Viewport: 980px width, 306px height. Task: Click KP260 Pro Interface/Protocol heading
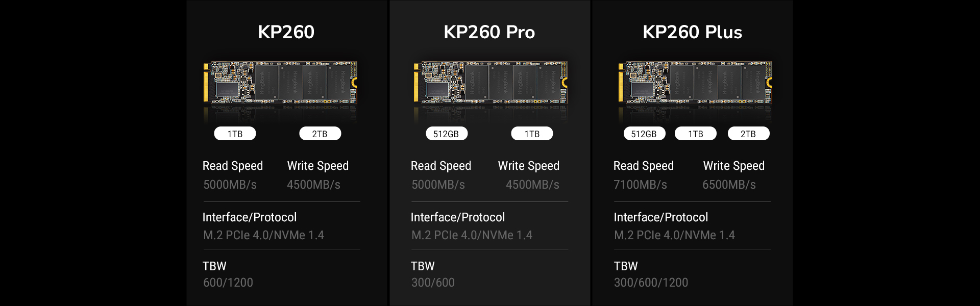pos(458,217)
